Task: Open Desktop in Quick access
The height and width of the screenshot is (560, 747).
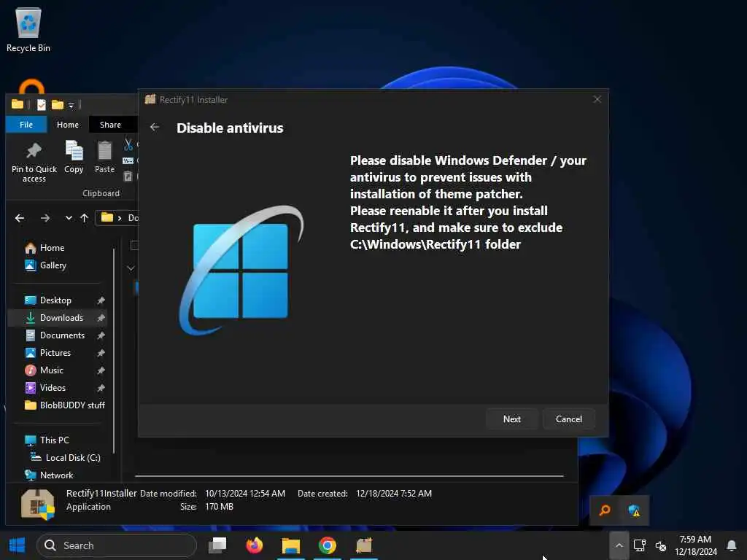Action: tap(55, 300)
